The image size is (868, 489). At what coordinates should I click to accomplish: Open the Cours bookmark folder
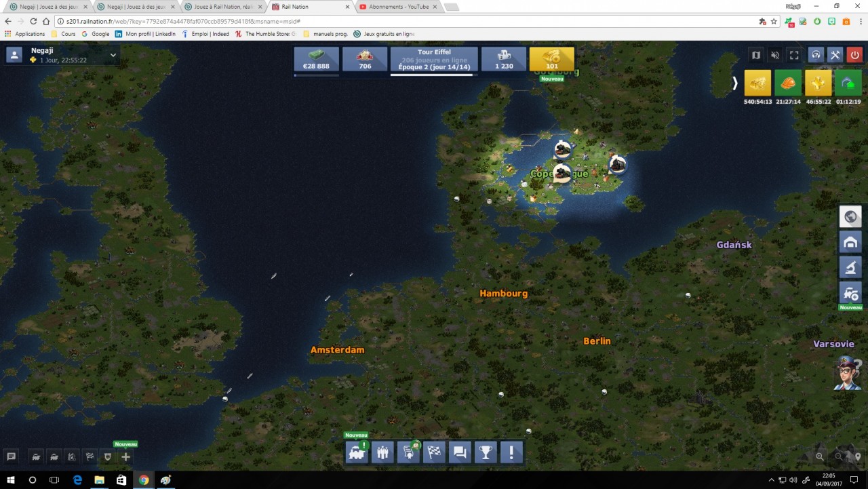(x=63, y=34)
